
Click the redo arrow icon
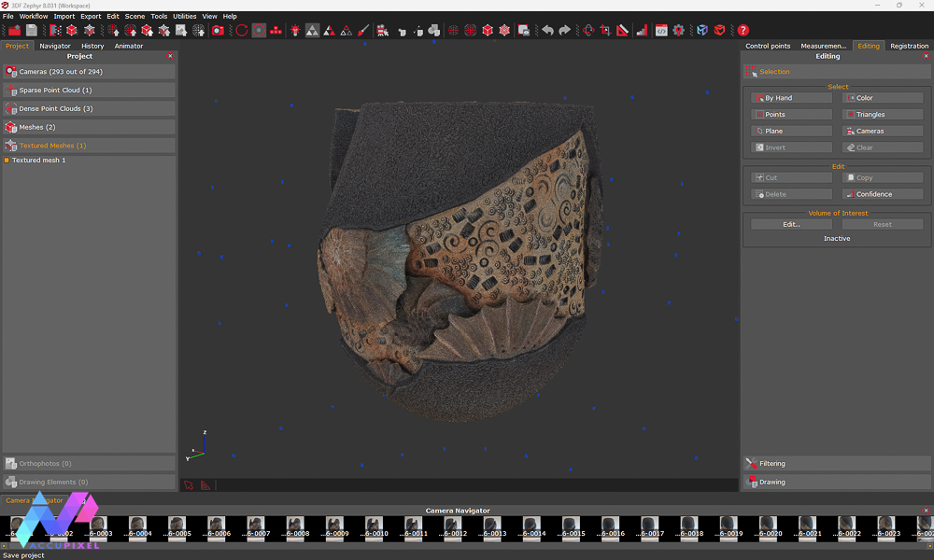[x=566, y=29]
